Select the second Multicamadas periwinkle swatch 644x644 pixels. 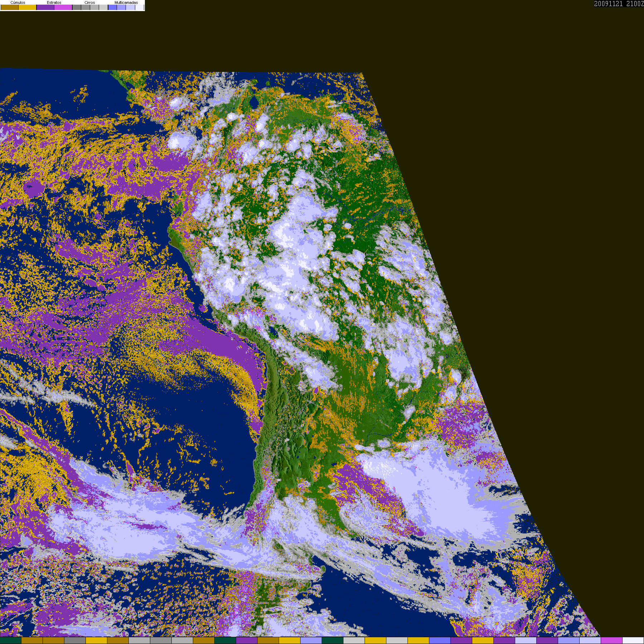coord(121,7)
